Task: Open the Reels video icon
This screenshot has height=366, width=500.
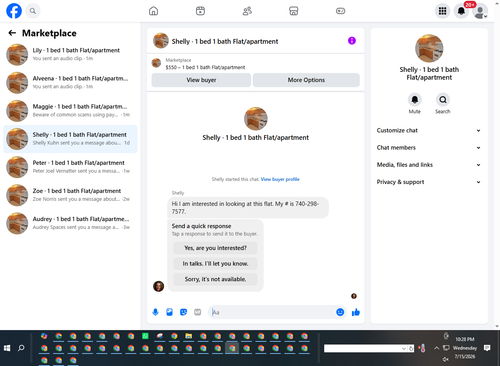Action: [x=200, y=11]
